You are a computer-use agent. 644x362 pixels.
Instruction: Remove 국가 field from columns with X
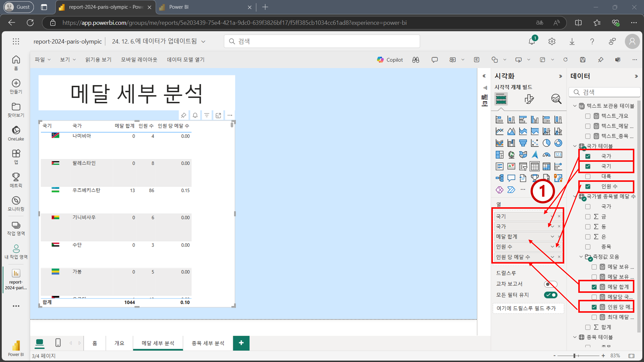[x=559, y=226]
